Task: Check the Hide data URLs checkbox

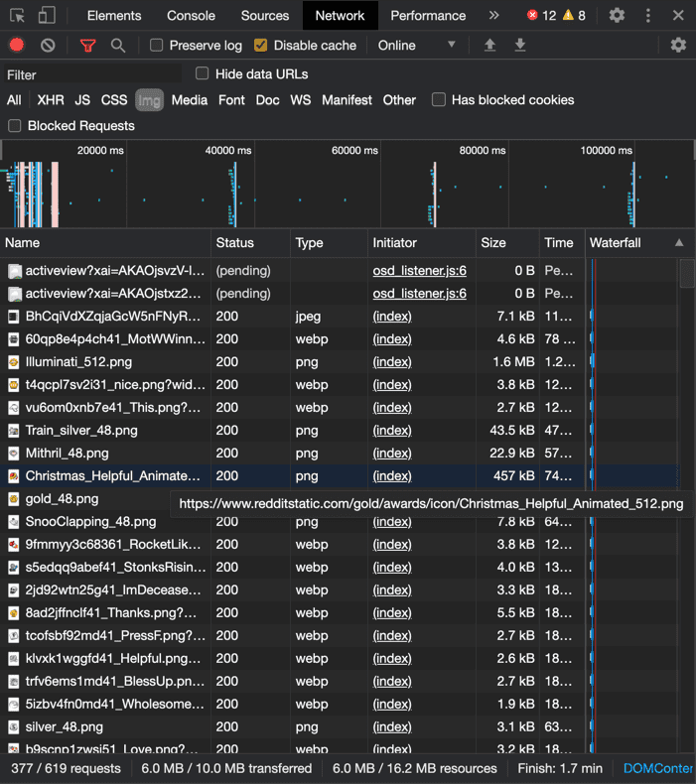Action: 203,73
